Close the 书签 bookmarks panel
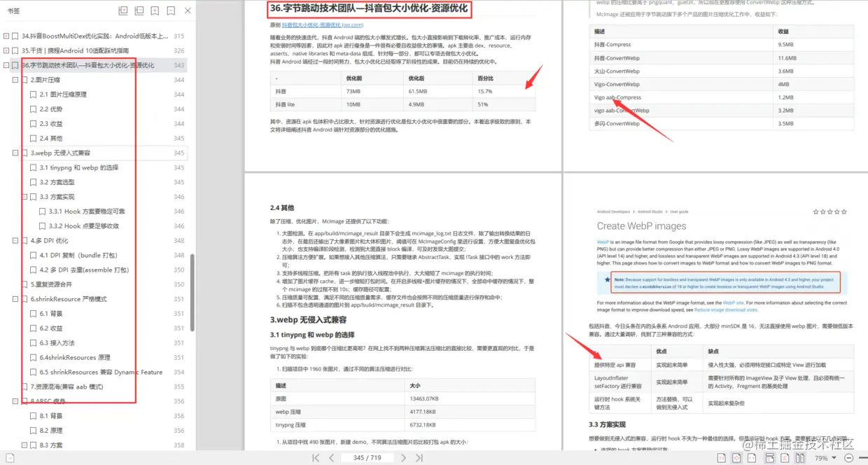The image size is (868, 465). 188,11
